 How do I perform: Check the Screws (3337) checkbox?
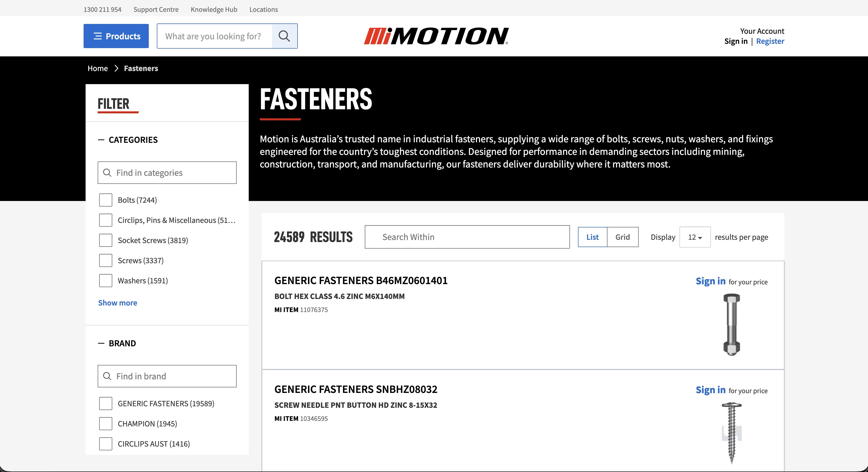click(105, 261)
